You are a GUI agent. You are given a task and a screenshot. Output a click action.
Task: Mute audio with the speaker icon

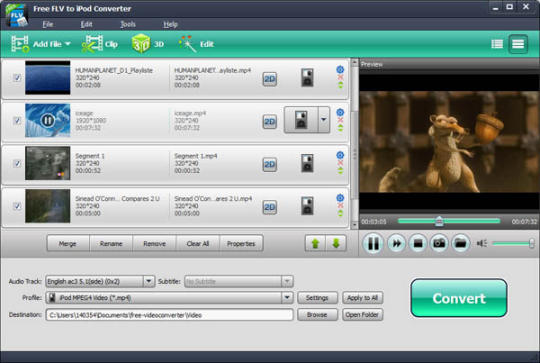(x=481, y=243)
